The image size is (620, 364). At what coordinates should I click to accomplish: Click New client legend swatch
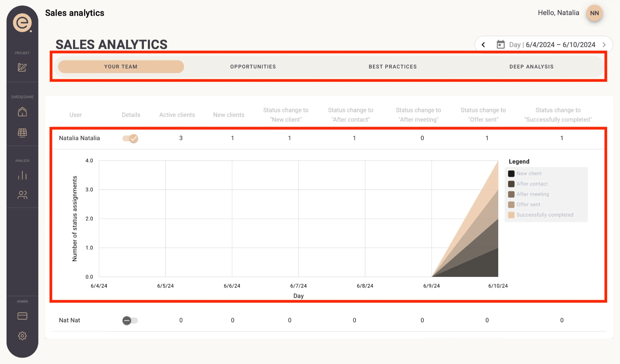tap(511, 174)
